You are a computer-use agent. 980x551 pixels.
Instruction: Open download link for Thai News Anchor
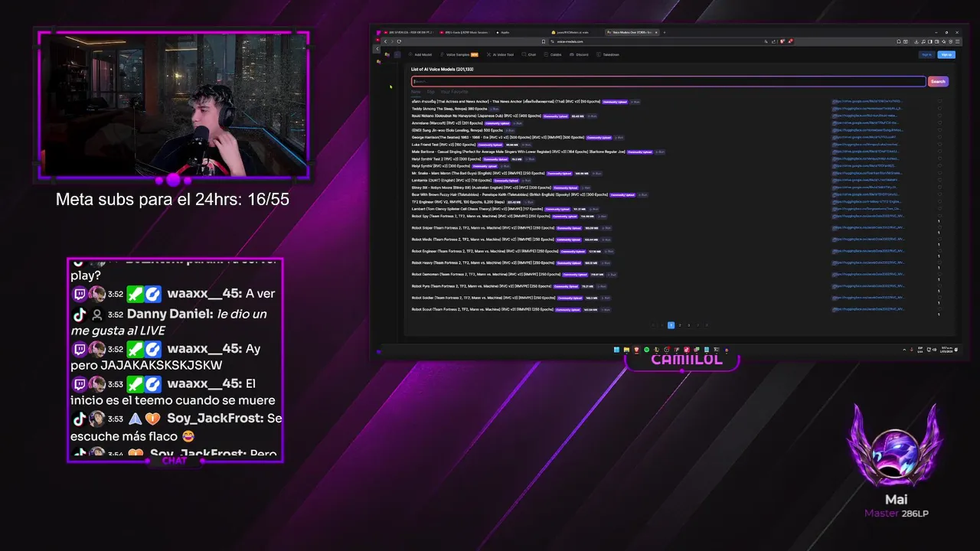point(867,101)
